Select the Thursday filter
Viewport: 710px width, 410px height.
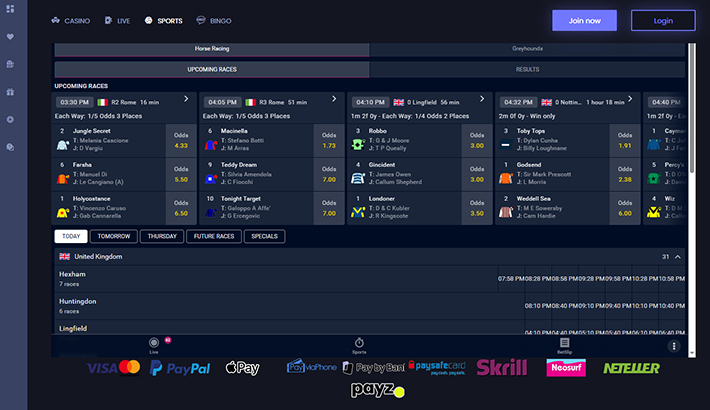pos(162,236)
